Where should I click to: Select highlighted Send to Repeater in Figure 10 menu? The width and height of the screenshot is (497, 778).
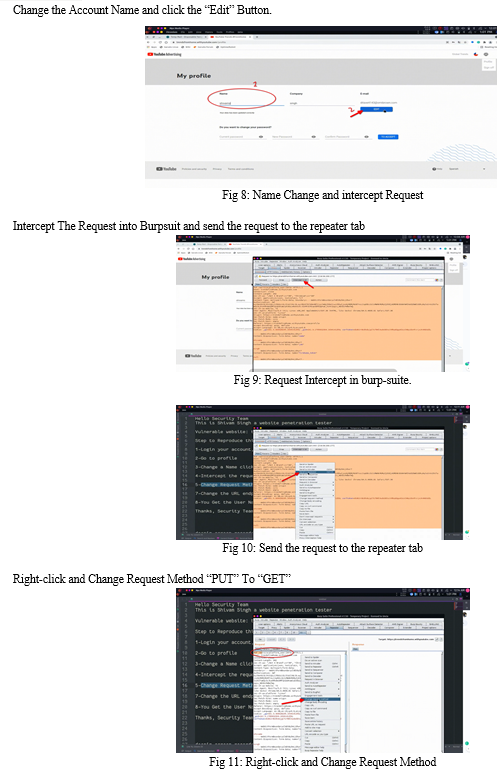point(316,472)
